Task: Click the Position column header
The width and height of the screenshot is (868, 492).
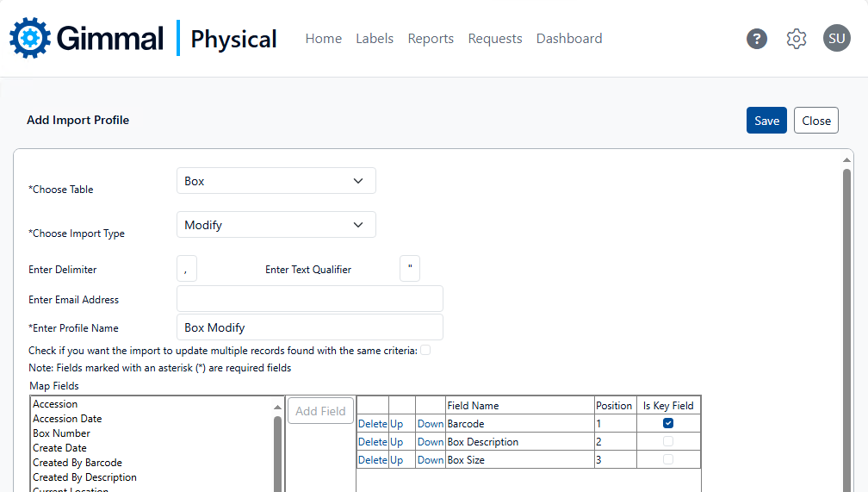Action: pyautogui.click(x=614, y=406)
